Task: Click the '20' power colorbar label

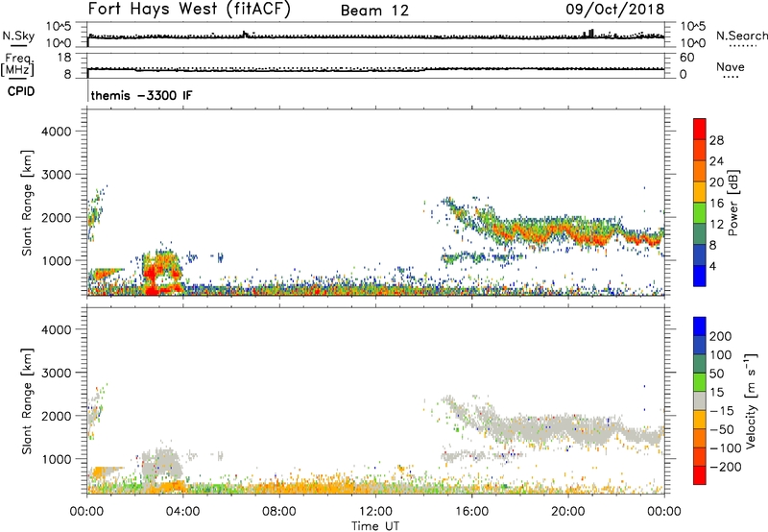Action: pos(716,182)
